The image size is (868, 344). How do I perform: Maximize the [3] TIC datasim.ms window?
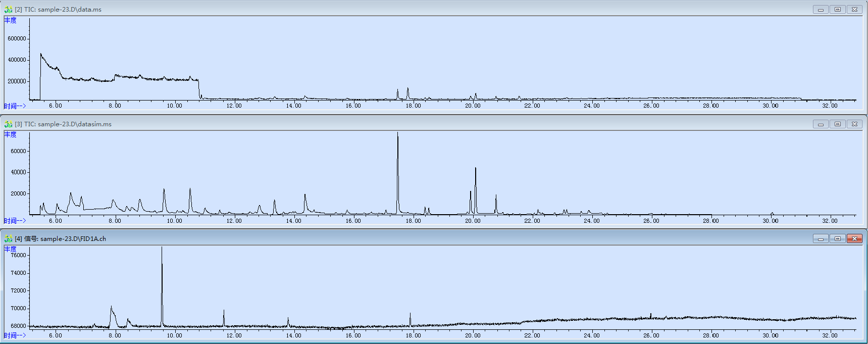[838, 124]
